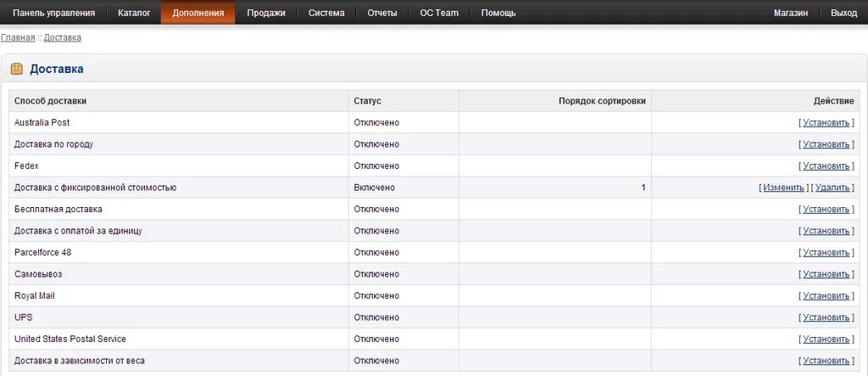Install UPS via Установить
Viewport: 868px width, 376px height.
coord(826,317)
